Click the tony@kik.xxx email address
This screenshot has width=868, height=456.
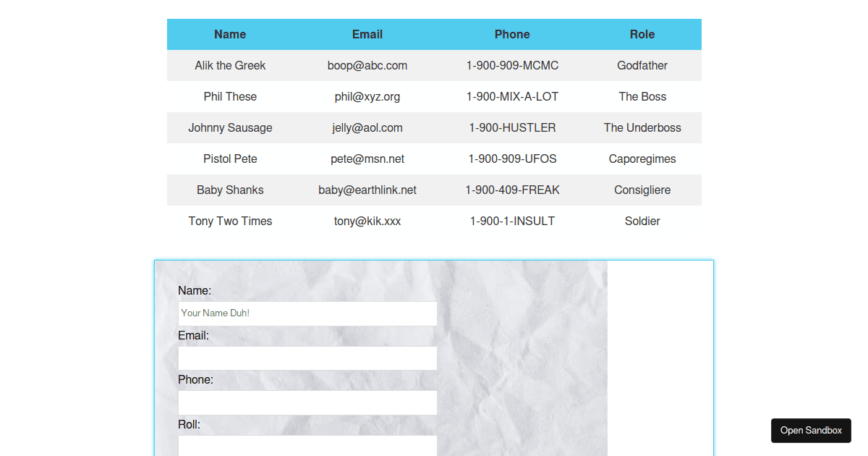pos(367,221)
